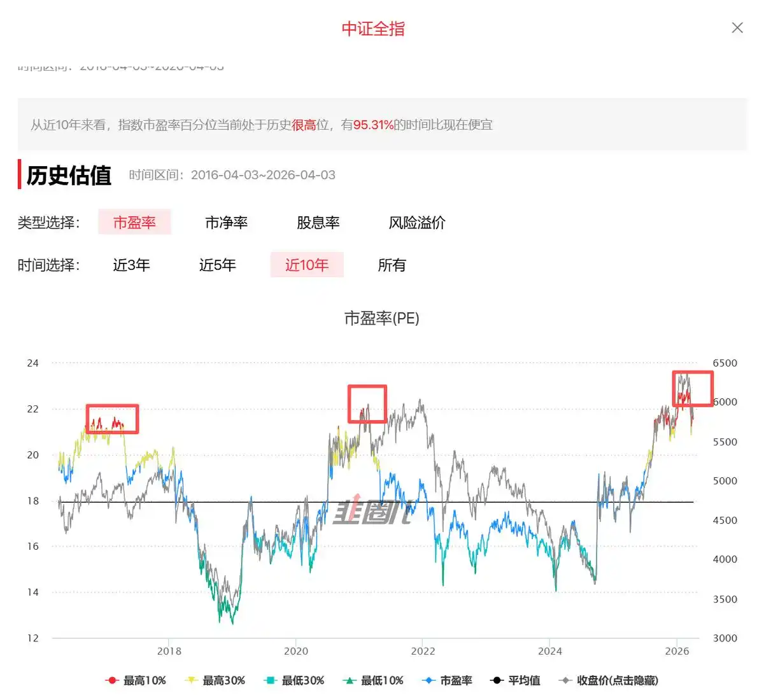Choose the 近10年 time range
Screen dimensions: 764x700
[x=307, y=265]
